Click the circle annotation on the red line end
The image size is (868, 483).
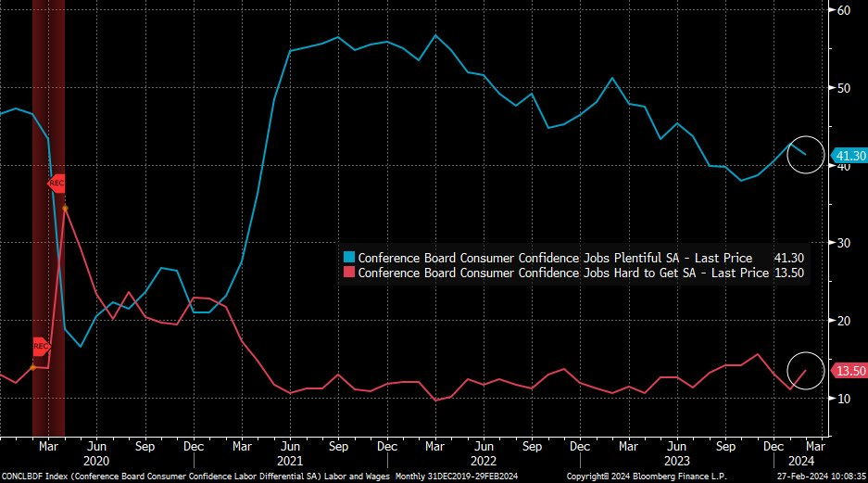pos(804,371)
